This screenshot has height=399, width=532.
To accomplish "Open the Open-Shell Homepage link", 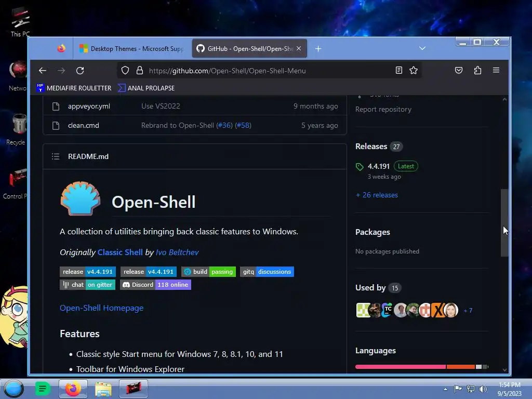I will click(101, 308).
